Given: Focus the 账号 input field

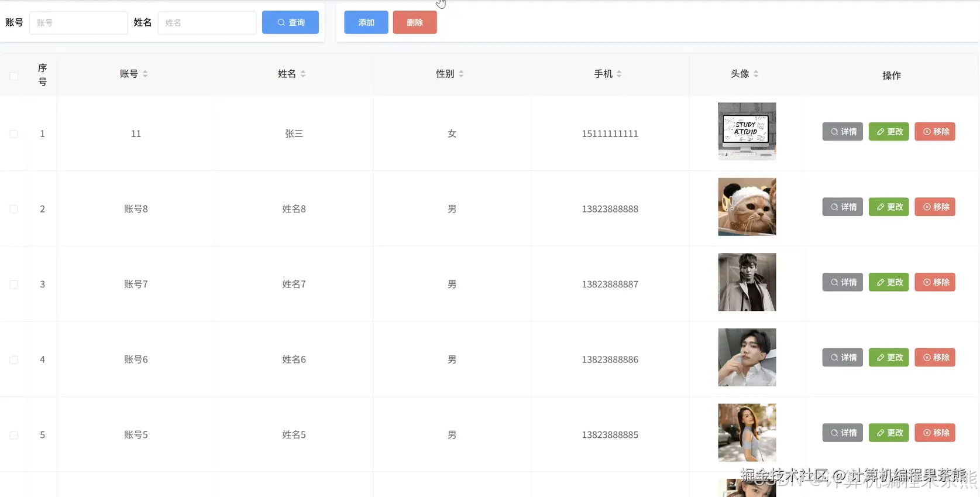Looking at the screenshot, I should [x=78, y=23].
